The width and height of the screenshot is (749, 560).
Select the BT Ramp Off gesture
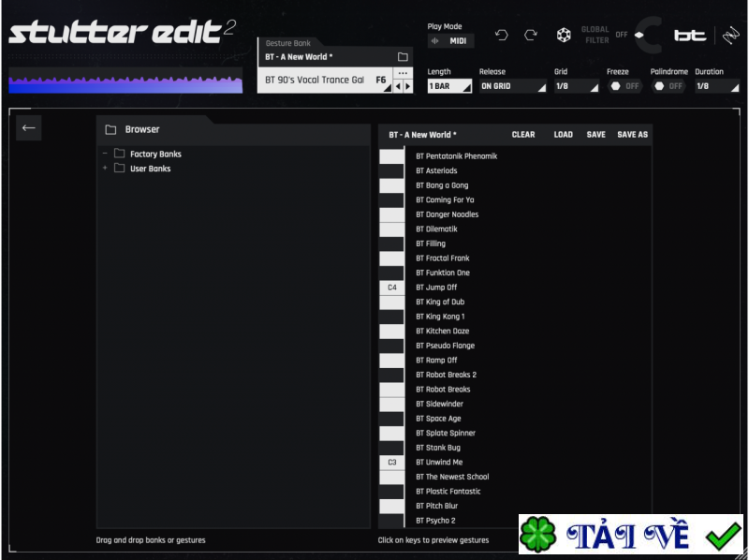click(x=436, y=361)
